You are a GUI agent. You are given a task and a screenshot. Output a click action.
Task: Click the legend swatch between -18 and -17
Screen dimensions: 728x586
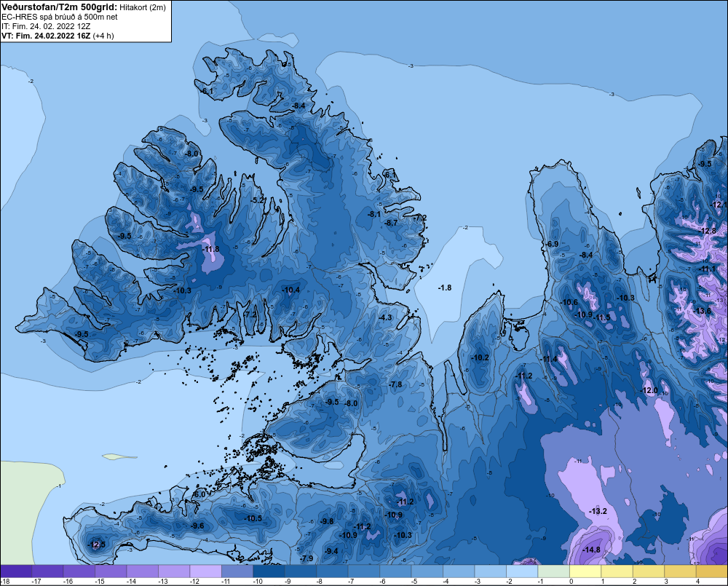coord(16,571)
